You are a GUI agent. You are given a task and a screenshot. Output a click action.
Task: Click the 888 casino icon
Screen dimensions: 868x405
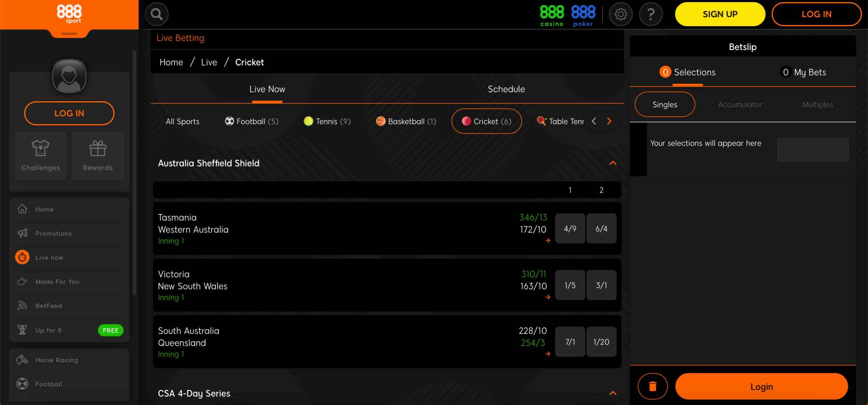[x=552, y=14]
